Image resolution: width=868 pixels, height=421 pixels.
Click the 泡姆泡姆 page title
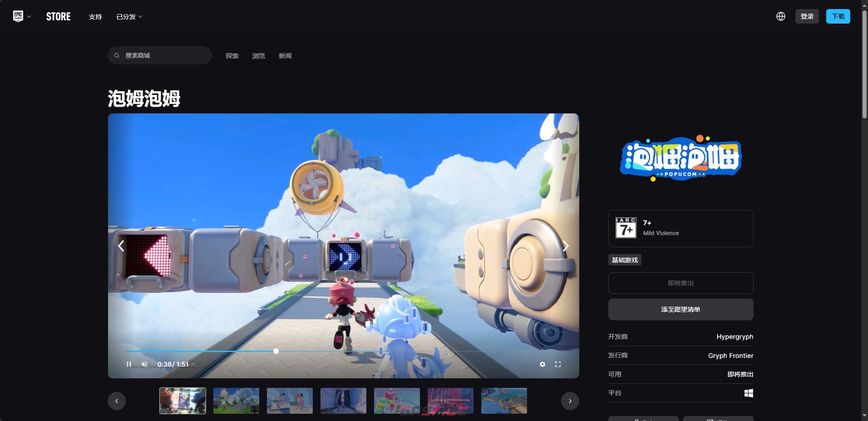click(144, 98)
